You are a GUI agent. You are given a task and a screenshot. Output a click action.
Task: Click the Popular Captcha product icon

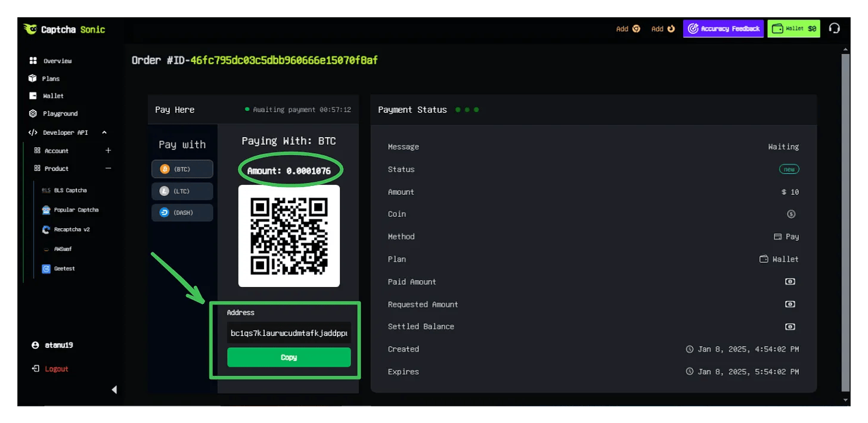click(46, 210)
